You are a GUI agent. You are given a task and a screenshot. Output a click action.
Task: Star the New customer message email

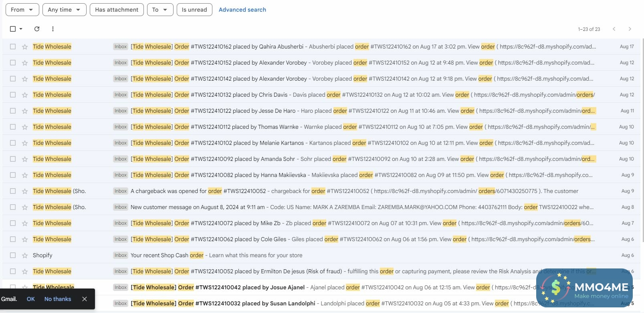point(25,207)
